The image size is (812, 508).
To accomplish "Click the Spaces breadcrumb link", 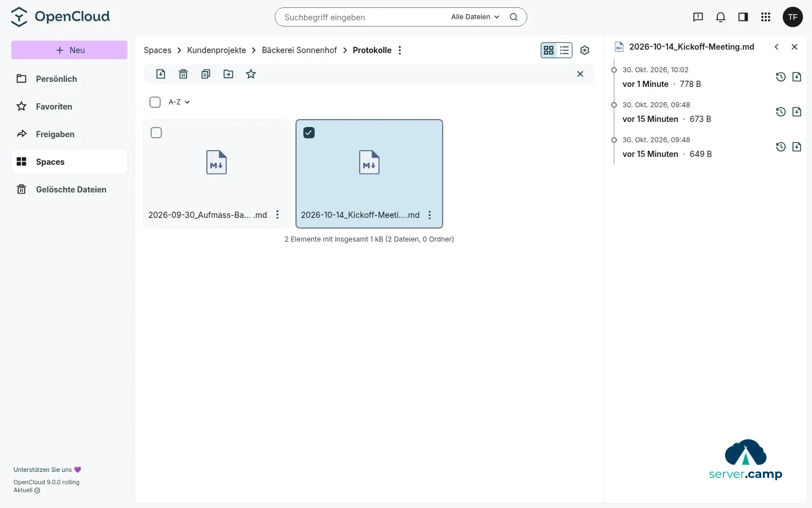I will pos(157,50).
